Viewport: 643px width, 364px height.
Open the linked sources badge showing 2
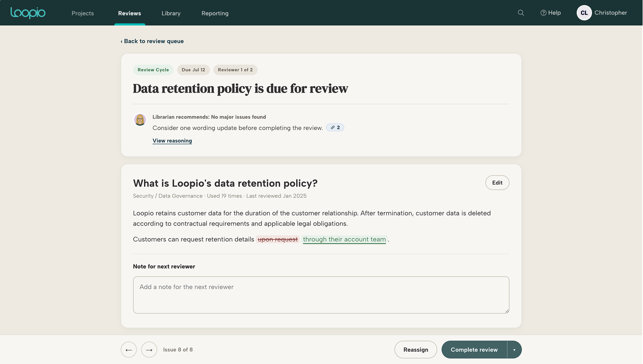point(335,127)
